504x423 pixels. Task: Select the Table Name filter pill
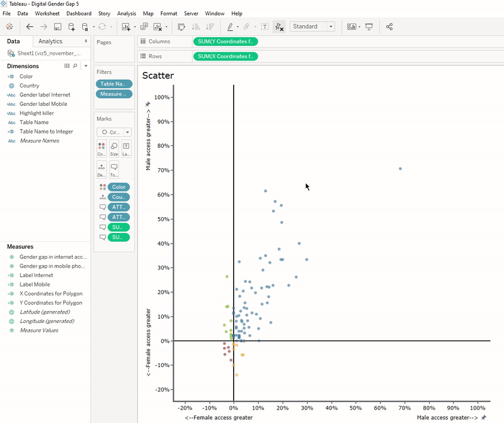pos(114,84)
